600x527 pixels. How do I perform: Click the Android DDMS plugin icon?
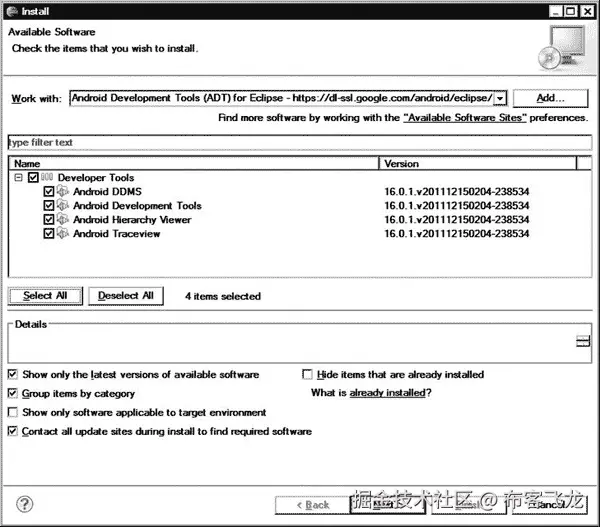(63, 191)
